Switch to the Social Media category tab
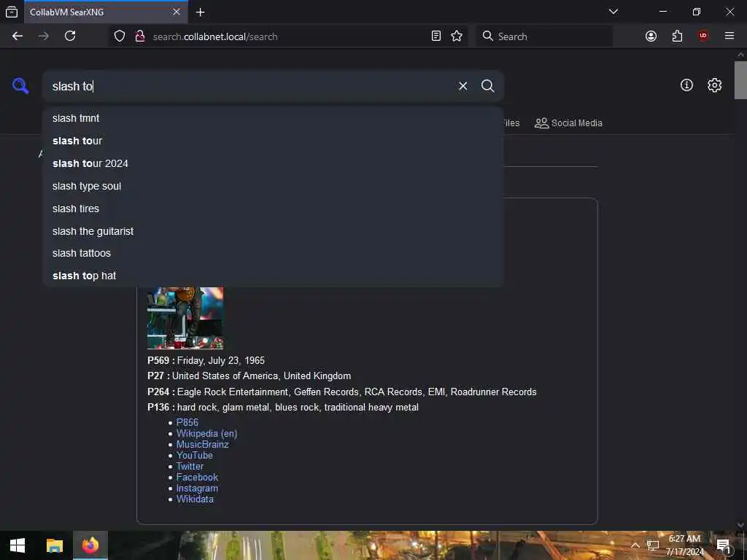The height and width of the screenshot is (560, 747). click(x=568, y=122)
